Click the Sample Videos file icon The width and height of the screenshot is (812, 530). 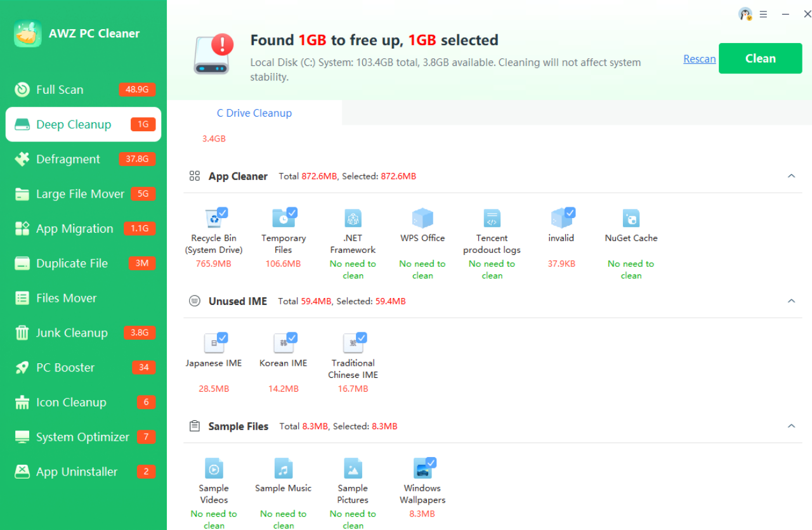(214, 469)
